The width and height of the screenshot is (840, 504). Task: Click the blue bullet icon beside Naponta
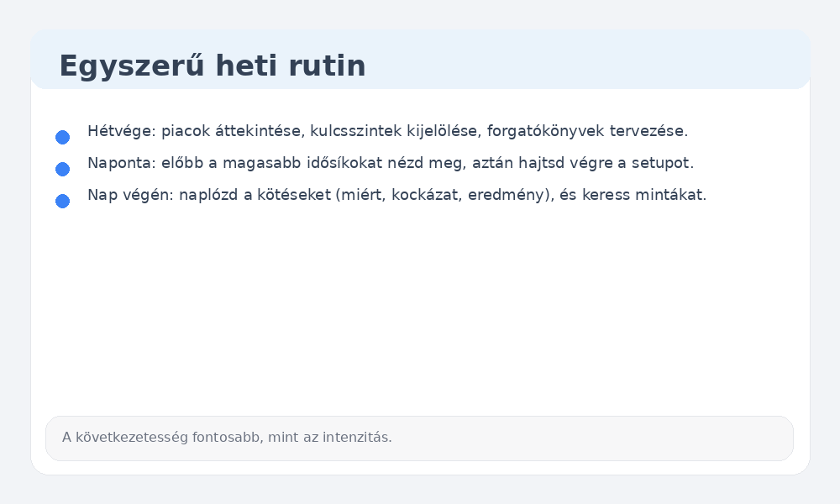click(x=63, y=168)
